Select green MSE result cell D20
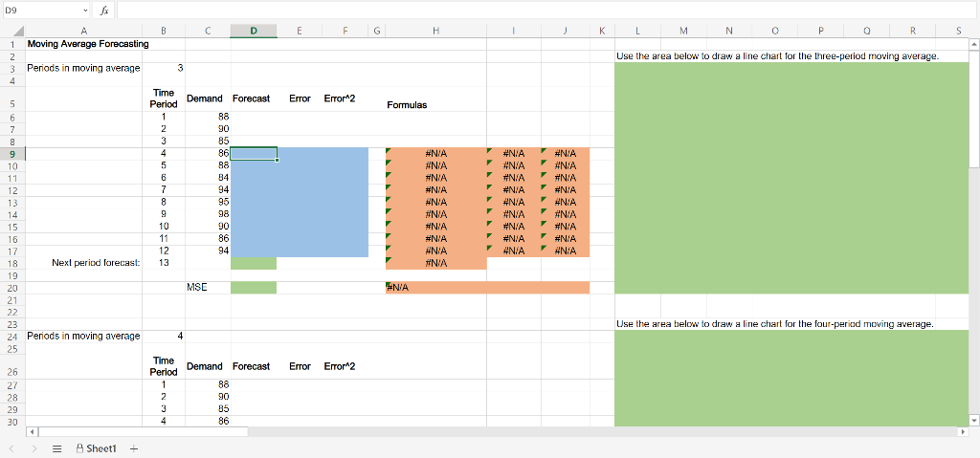This screenshot has width=980, height=458. (x=253, y=288)
